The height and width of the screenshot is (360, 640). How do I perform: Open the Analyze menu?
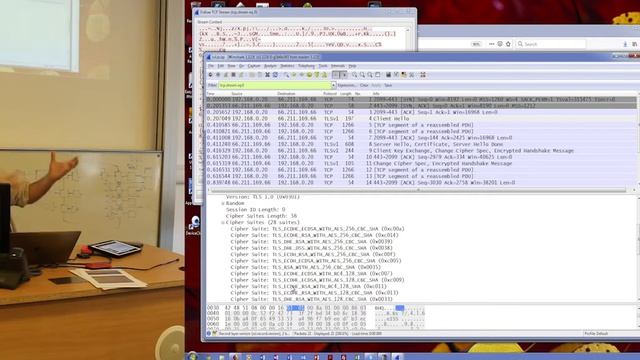(270, 66)
